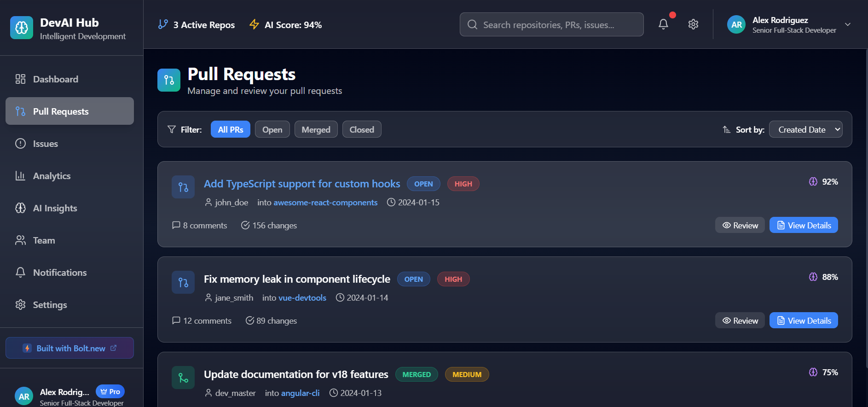Open Settings in the sidebar
This screenshot has height=407, width=868.
(x=69, y=304)
